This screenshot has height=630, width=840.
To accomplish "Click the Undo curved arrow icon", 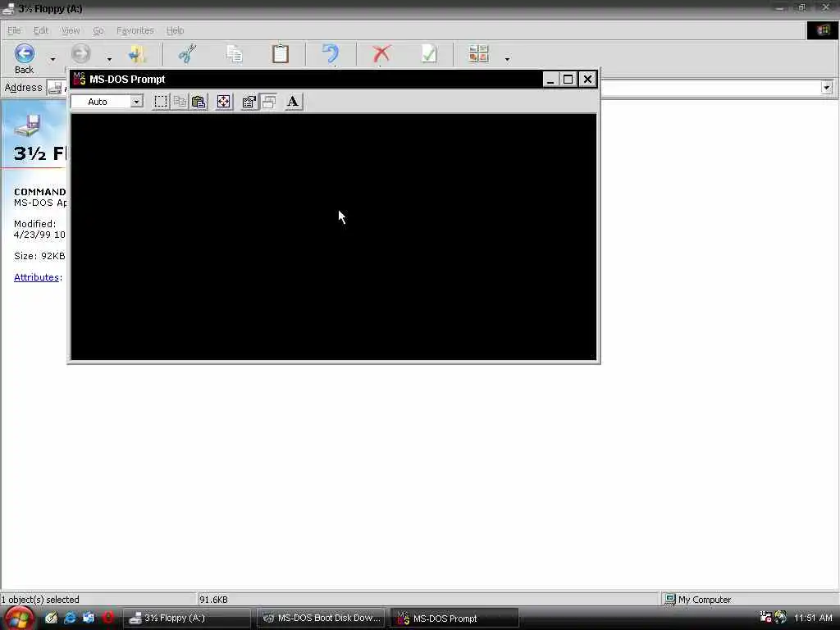I will 331,54.
